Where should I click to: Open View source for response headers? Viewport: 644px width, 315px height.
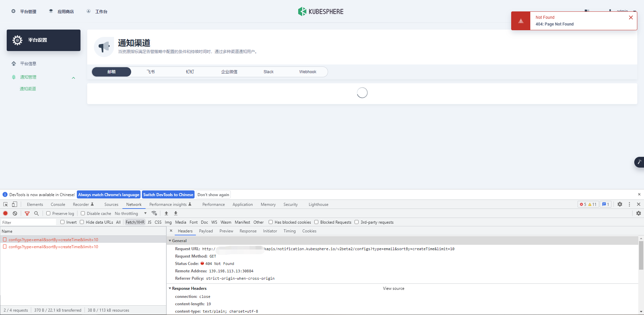point(393,288)
